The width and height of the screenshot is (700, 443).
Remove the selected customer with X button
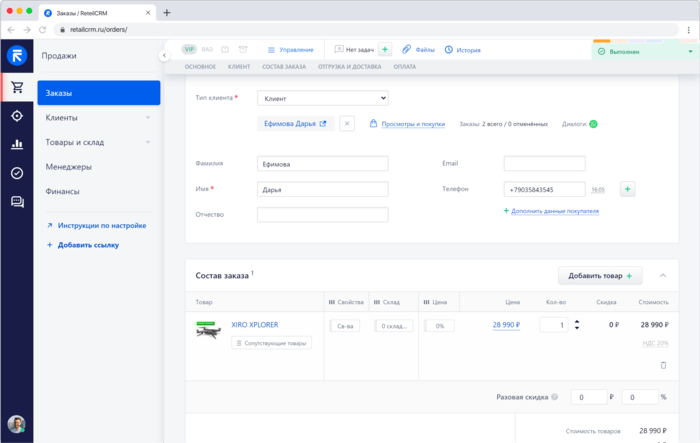point(347,124)
